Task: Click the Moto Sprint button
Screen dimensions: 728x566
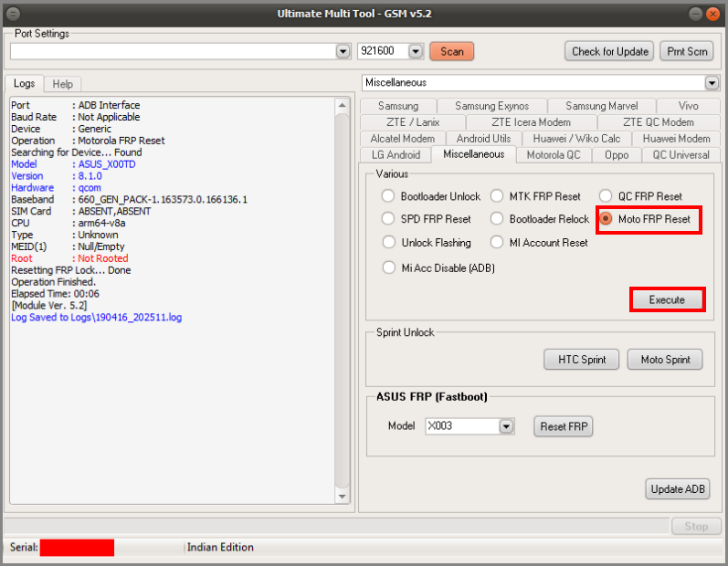Action: click(665, 360)
